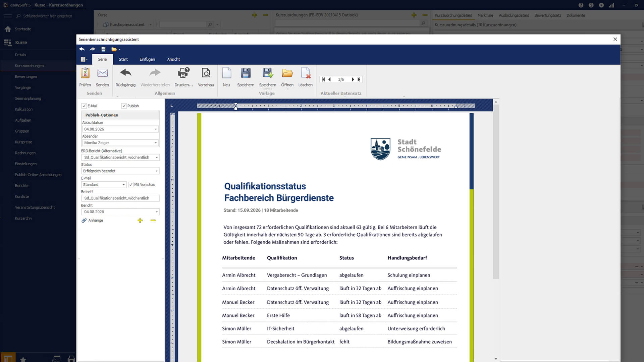Open the application menu dropdown beside Serie
Screen dimensions: 644x362
pyautogui.click(x=84, y=59)
